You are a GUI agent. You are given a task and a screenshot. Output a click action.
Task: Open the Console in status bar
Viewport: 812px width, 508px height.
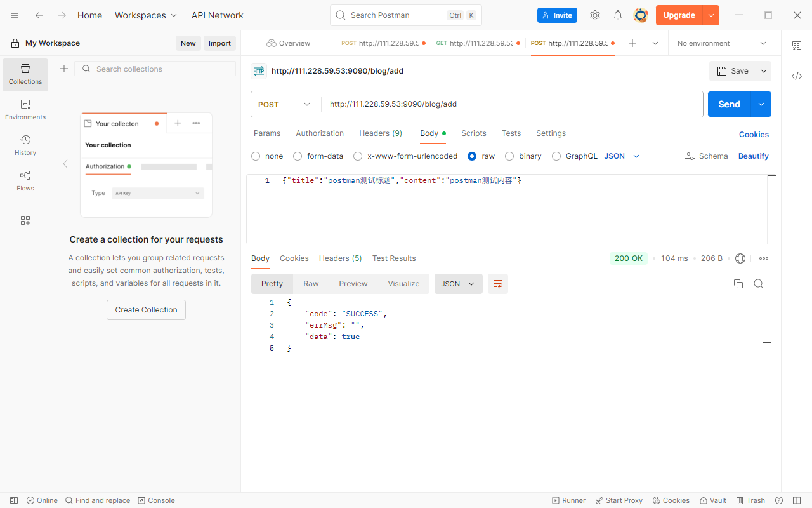[x=156, y=500]
